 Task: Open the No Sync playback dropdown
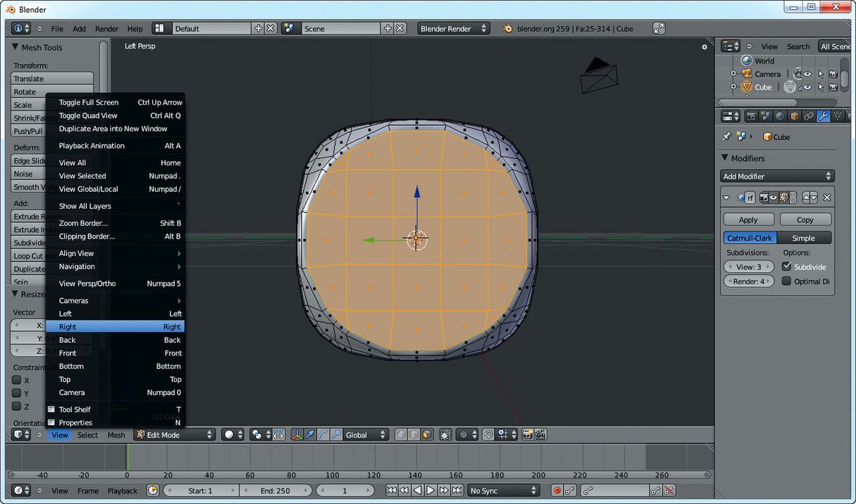504,491
